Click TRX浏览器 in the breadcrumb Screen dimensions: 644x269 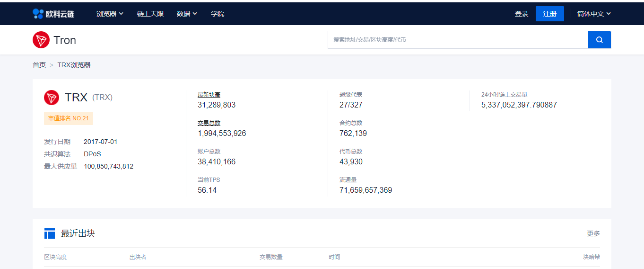coord(74,65)
